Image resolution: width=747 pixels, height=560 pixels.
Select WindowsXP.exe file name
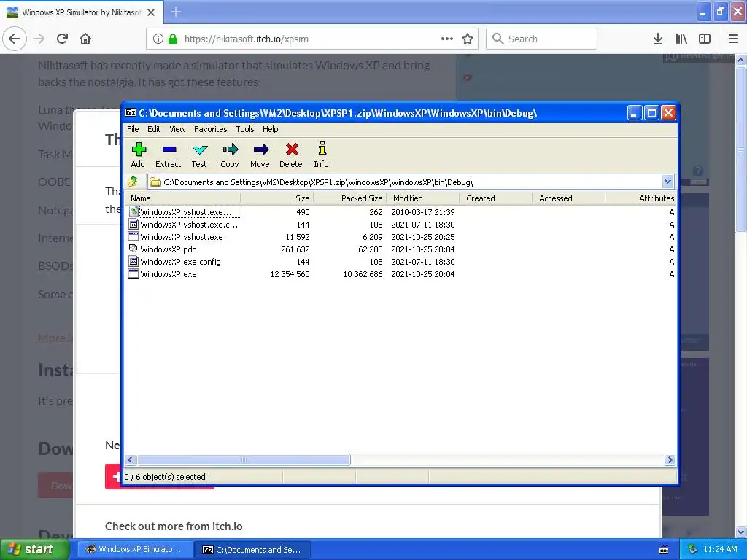coord(169,274)
